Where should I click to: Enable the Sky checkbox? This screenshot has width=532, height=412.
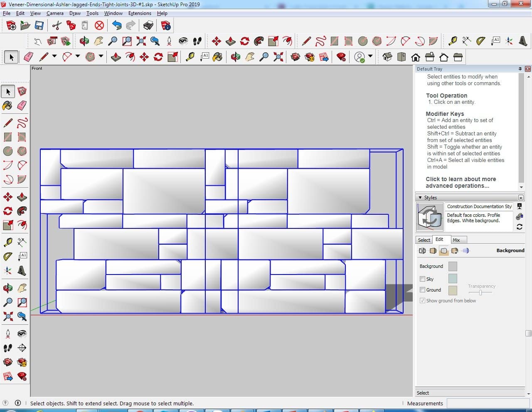[422, 279]
